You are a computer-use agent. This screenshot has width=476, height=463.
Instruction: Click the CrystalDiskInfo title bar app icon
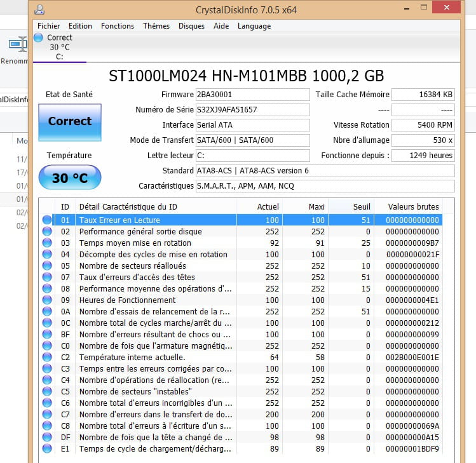coord(39,10)
